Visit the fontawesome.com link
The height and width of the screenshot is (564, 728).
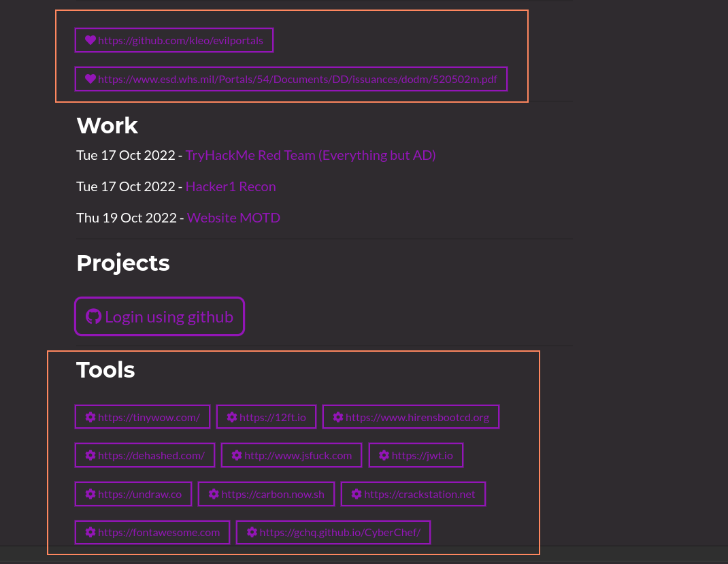[159, 532]
